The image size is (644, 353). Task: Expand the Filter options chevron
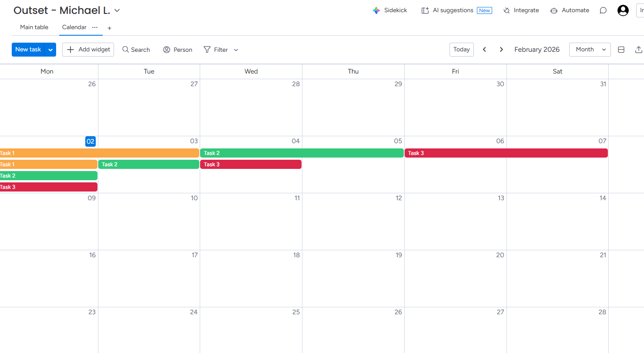click(x=236, y=50)
